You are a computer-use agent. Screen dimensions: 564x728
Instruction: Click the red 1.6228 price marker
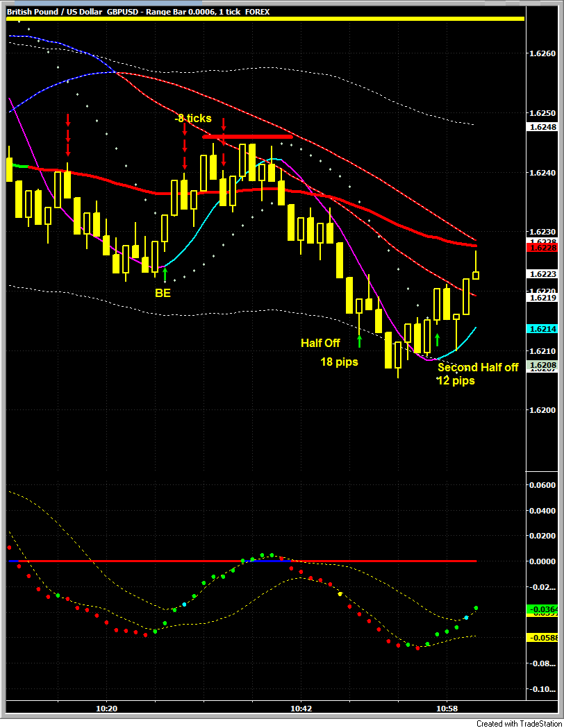pos(542,248)
